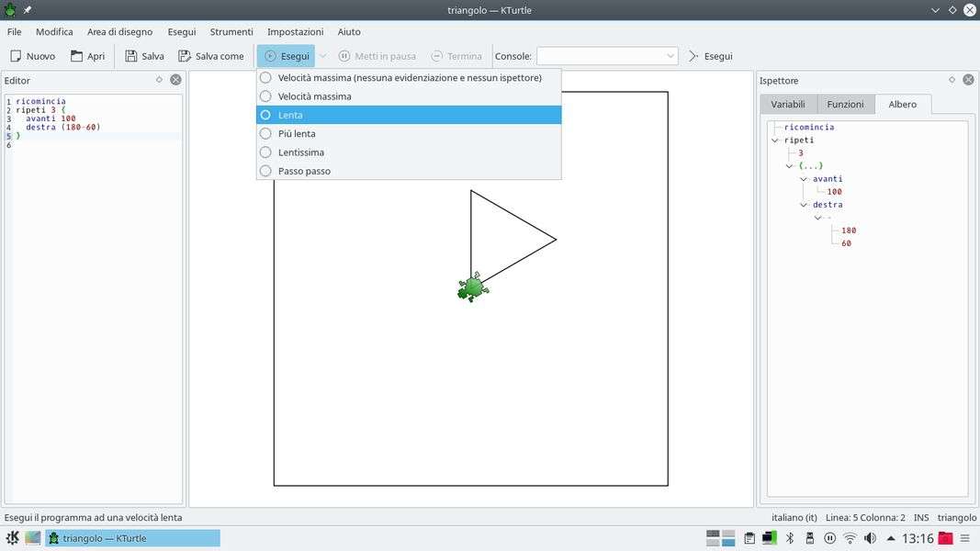The image size is (980, 551).
Task: Click in the Console input field
Action: [600, 56]
